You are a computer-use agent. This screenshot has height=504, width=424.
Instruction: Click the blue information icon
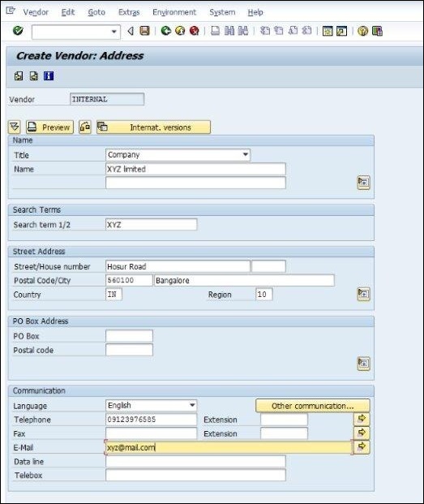tap(49, 76)
